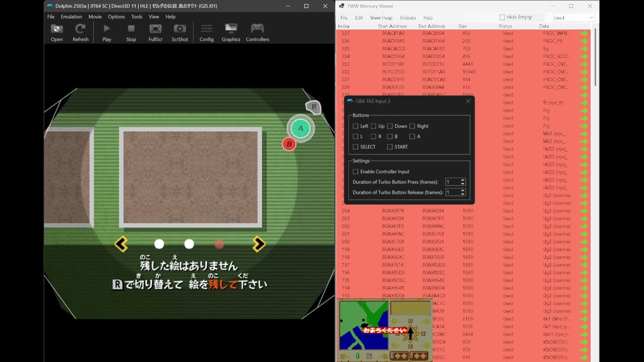Open View Heap menu in Memory Viewer
This screenshot has width=644, height=362.
[x=381, y=18]
